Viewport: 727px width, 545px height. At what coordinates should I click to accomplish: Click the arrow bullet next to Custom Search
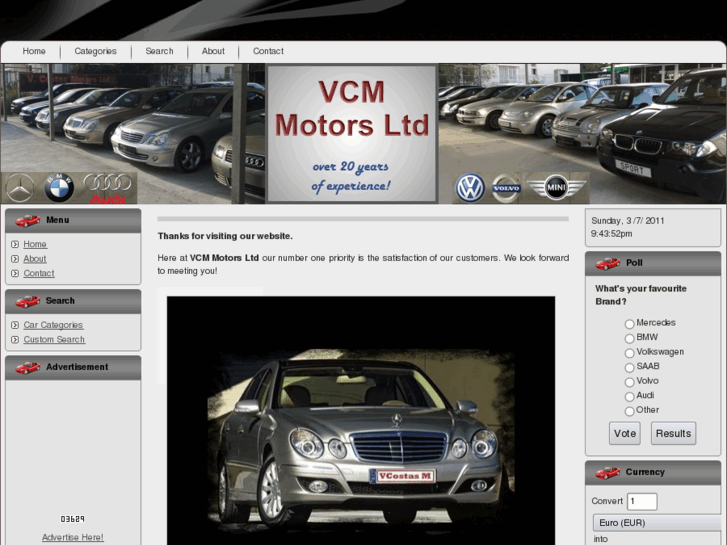(x=15, y=340)
